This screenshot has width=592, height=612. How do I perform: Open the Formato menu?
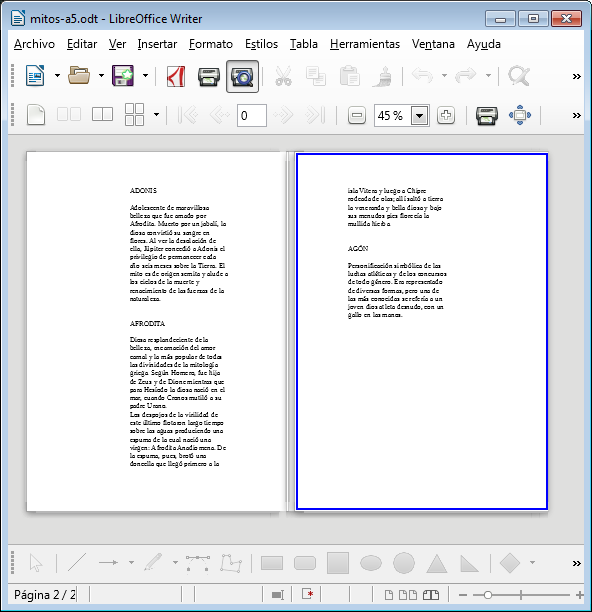click(x=211, y=44)
